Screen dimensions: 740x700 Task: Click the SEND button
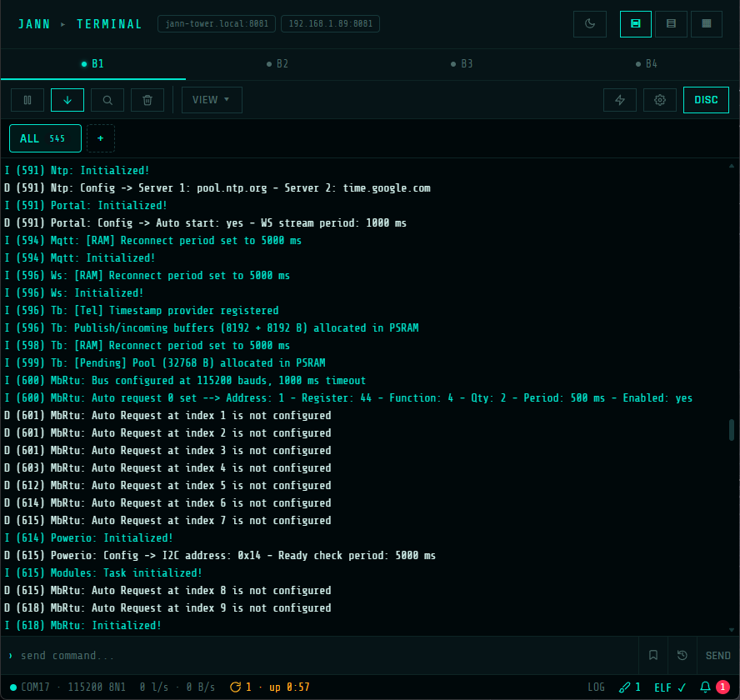pyautogui.click(x=717, y=656)
